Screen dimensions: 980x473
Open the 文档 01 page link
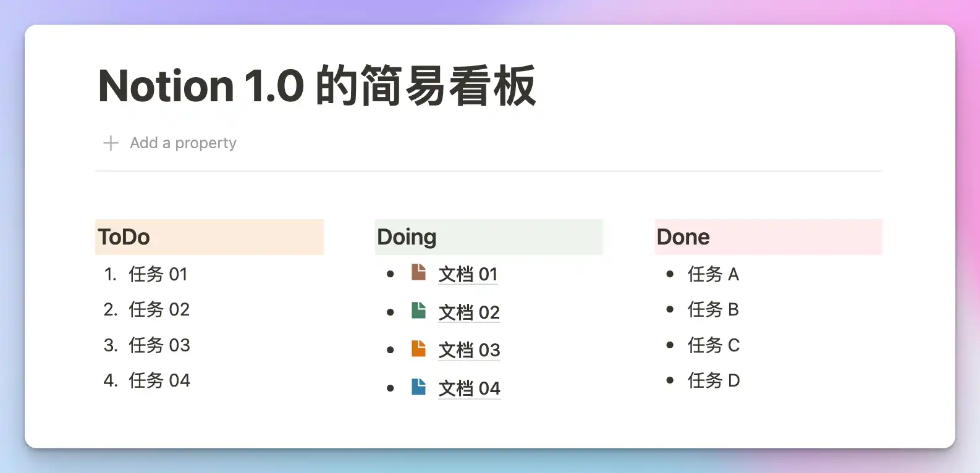click(468, 274)
